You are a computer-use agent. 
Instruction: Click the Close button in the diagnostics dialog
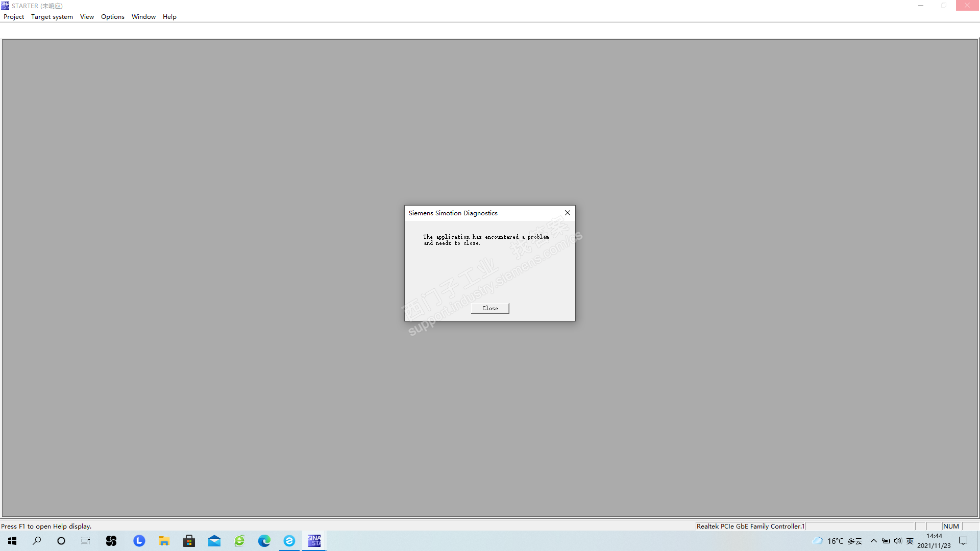(x=489, y=308)
